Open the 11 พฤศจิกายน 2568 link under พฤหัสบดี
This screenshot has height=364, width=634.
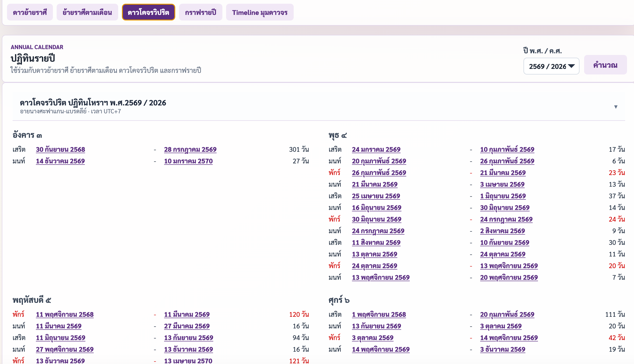(x=65, y=314)
